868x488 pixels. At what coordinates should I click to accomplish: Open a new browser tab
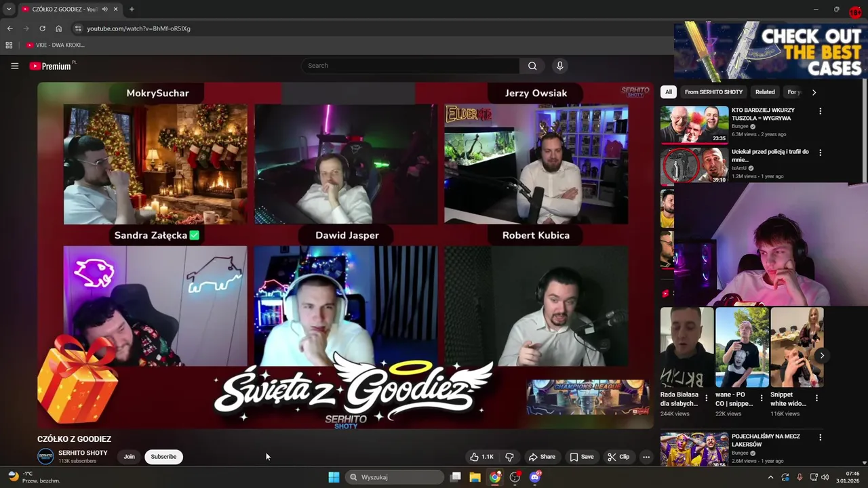point(132,9)
